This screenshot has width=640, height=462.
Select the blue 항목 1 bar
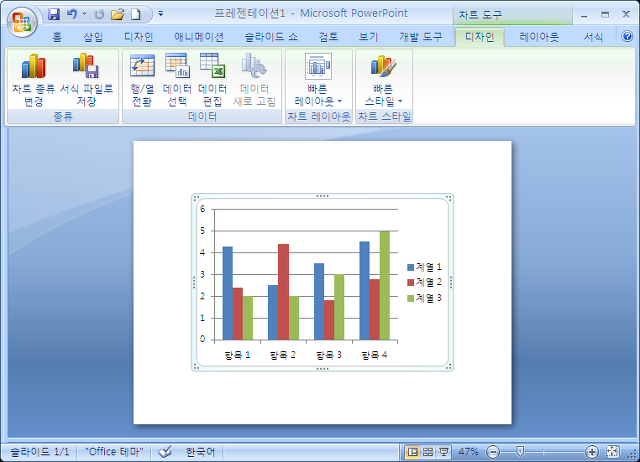pos(228,293)
